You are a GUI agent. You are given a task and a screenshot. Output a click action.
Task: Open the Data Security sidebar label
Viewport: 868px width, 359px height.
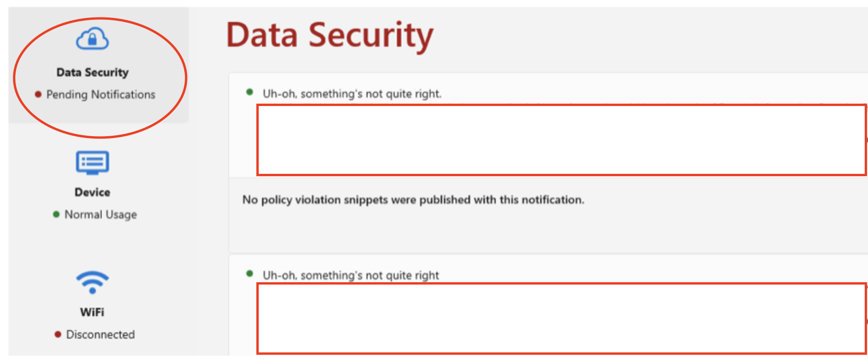pos(92,73)
